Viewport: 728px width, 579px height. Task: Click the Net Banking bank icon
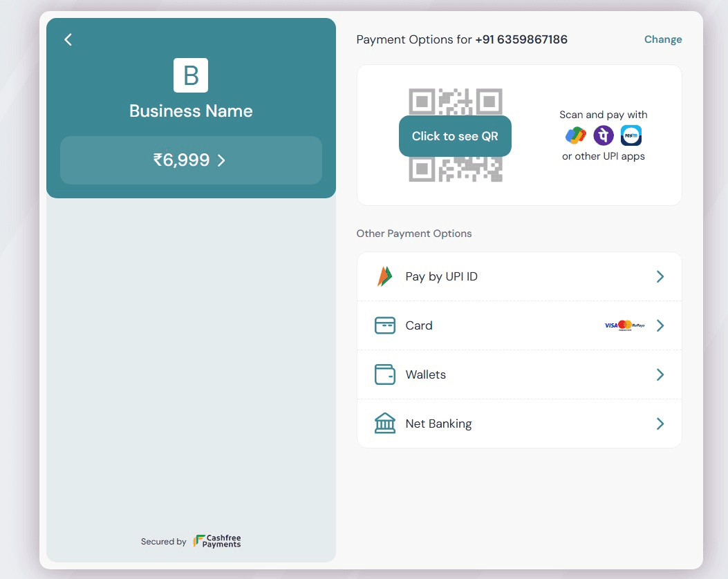click(385, 423)
